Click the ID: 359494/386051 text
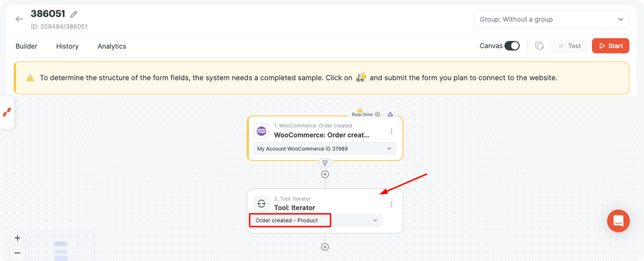 point(59,26)
